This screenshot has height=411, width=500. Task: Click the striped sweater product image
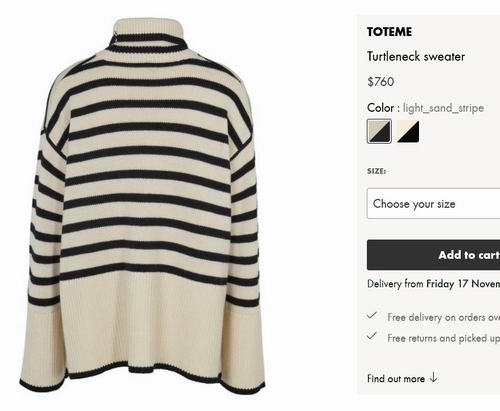click(x=142, y=207)
